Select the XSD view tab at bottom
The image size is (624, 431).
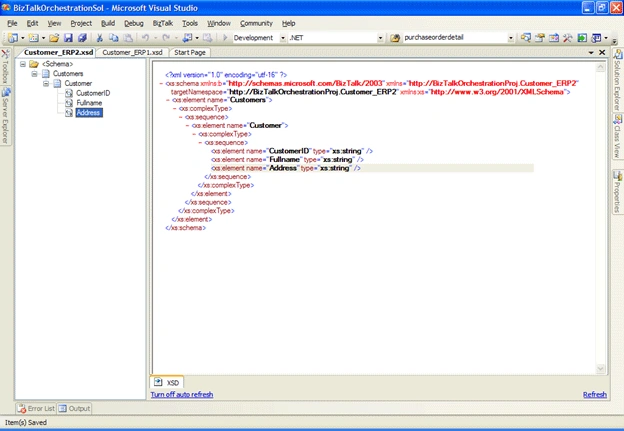coord(167,382)
